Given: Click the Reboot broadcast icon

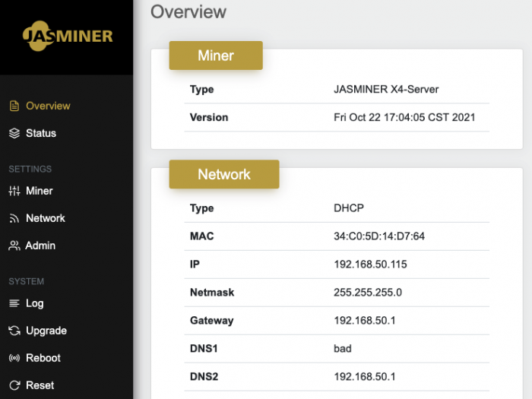Looking at the screenshot, I should [14, 358].
